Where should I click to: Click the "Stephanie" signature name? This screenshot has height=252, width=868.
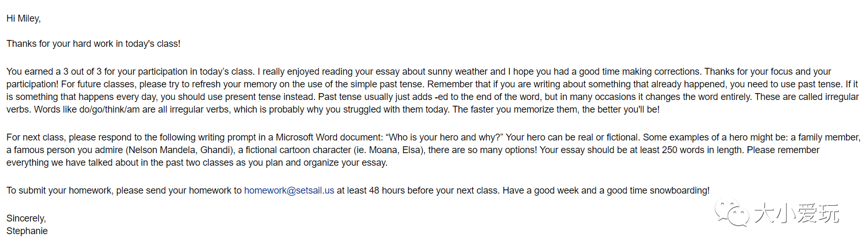pos(27,231)
